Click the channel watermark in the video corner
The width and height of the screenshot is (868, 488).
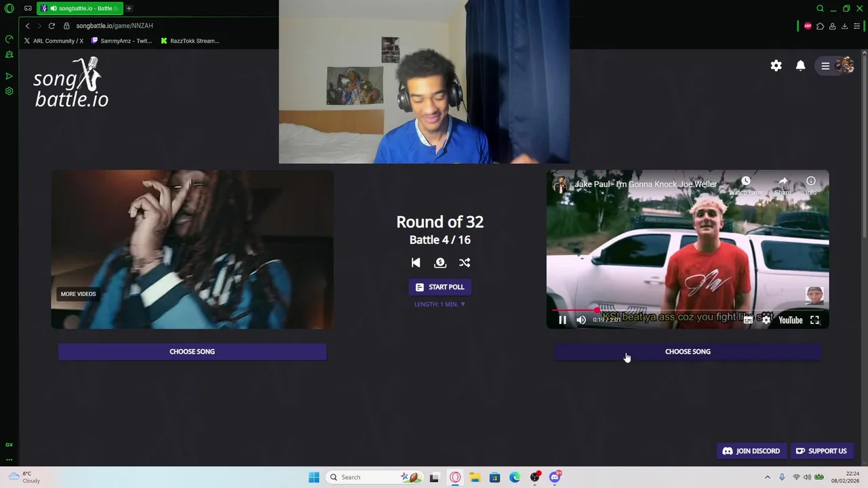coord(814,296)
